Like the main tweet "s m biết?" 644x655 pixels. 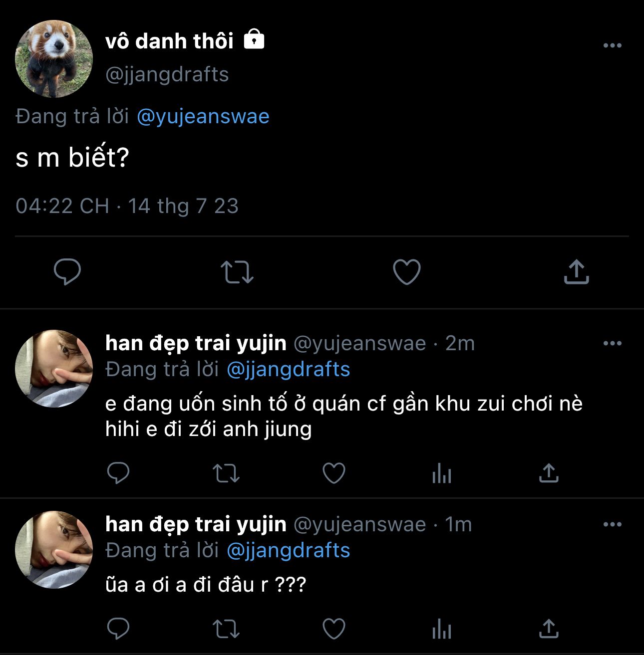(407, 272)
